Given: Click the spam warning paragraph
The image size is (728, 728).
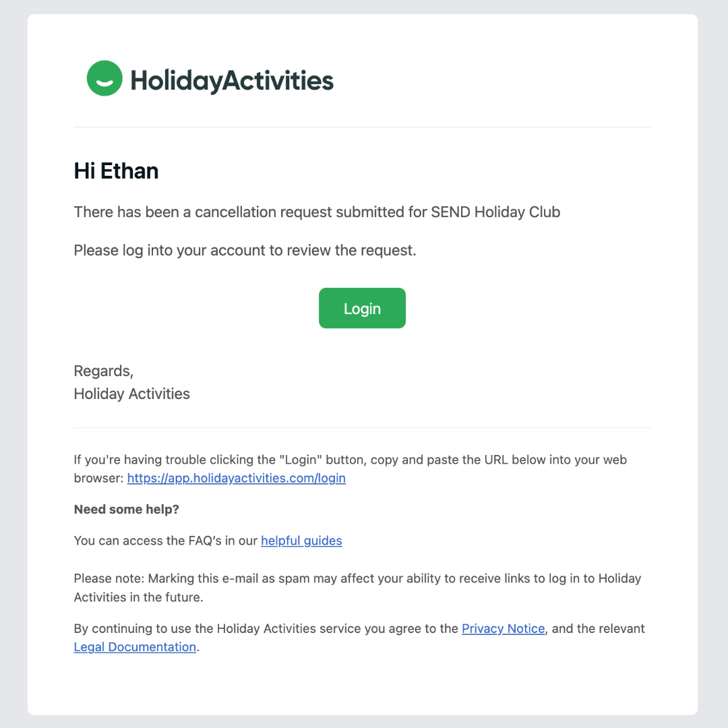Looking at the screenshot, I should tap(357, 587).
